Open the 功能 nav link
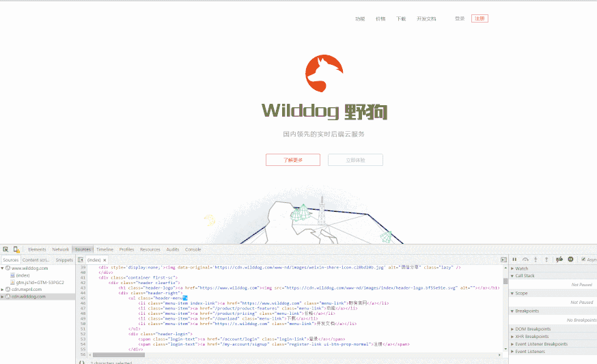Image resolution: width=597 pixels, height=364 pixels. pos(360,18)
